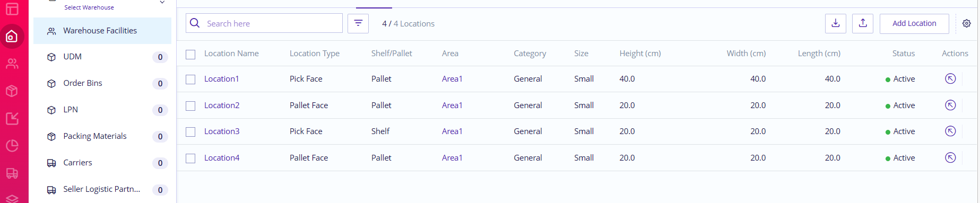Screen dimensions: 980x203
Task: Open the Area1 link in Location4 row
Action: point(452,157)
